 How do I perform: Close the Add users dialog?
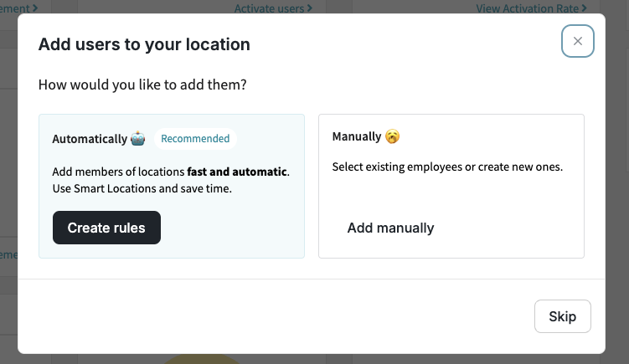pos(577,41)
